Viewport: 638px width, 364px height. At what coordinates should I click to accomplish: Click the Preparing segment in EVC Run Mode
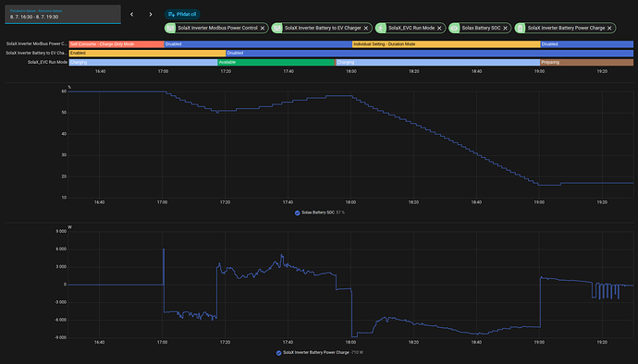(x=587, y=62)
